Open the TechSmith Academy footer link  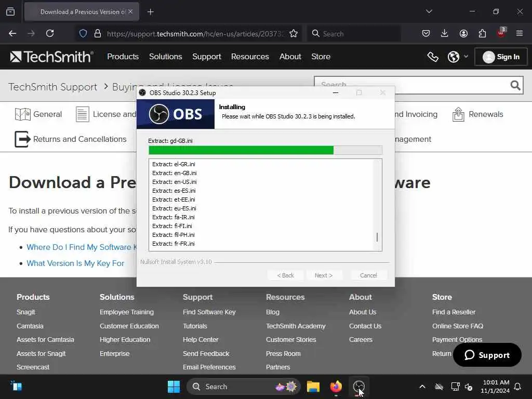[x=296, y=326]
